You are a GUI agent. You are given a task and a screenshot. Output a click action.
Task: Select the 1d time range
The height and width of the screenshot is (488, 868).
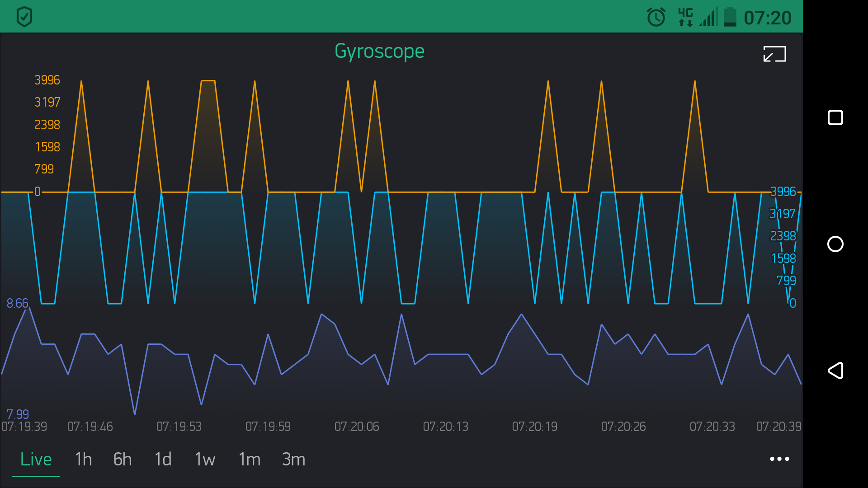tap(163, 460)
